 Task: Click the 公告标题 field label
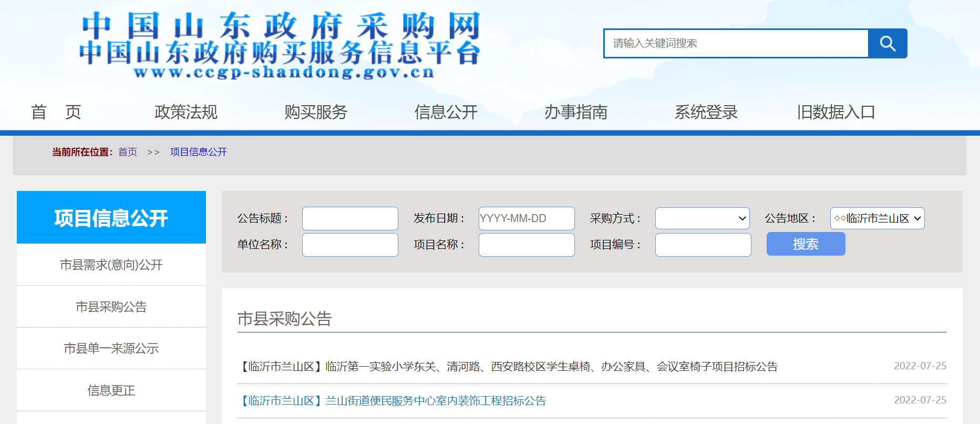click(x=263, y=218)
